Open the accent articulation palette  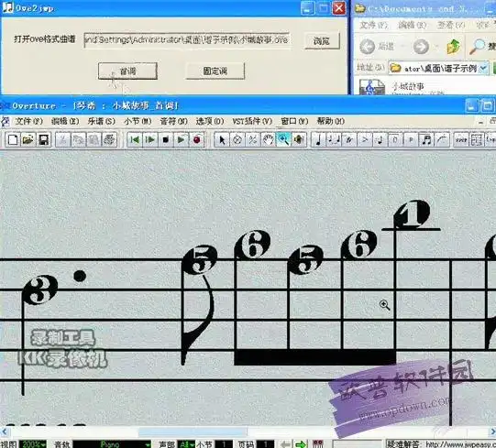tap(364, 140)
